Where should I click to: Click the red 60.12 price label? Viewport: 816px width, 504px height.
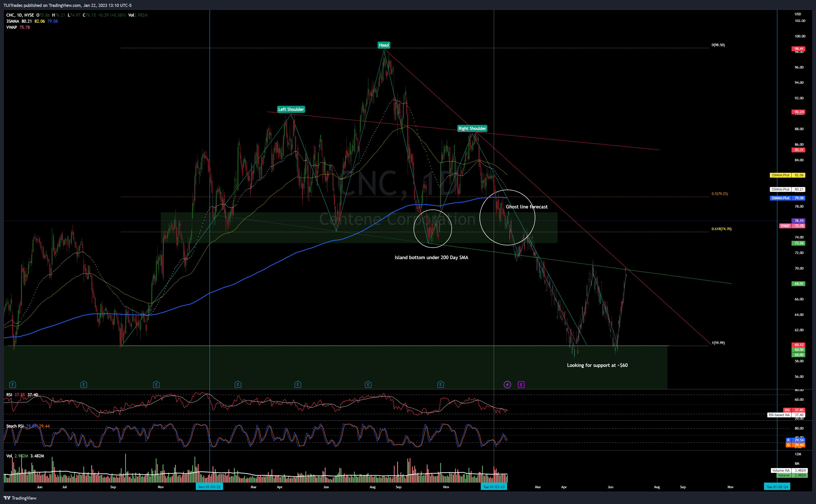(x=798, y=345)
